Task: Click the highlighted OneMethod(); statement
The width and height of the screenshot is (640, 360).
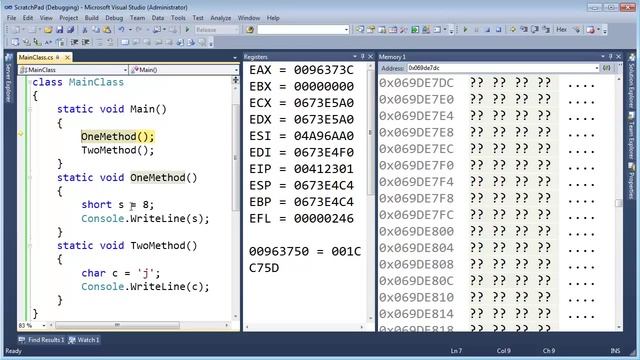Action: tap(118, 136)
